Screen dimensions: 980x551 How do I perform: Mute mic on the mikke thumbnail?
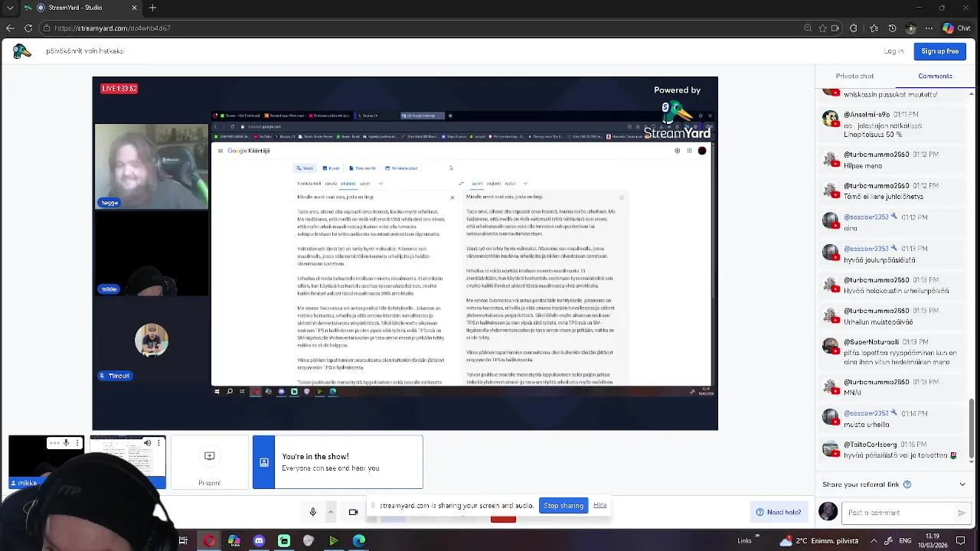pyautogui.click(x=66, y=443)
